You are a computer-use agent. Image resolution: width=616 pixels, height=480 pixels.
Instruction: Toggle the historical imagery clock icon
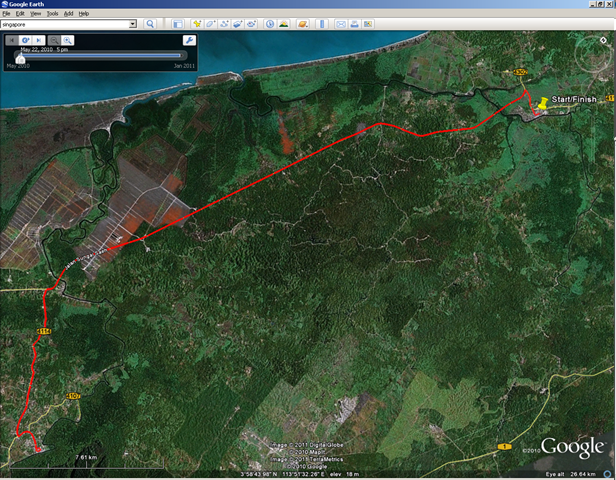coord(270,24)
